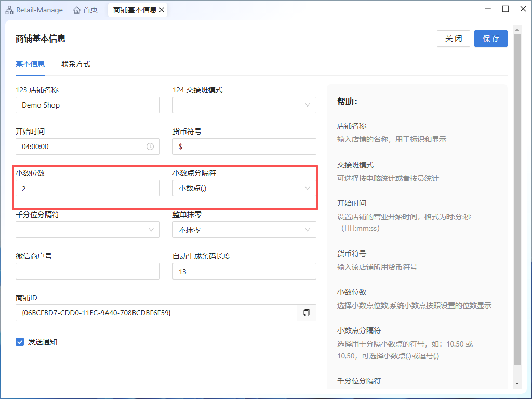Click the 自动生成条码长度 field
This screenshot has width=532, height=399.
pos(244,271)
